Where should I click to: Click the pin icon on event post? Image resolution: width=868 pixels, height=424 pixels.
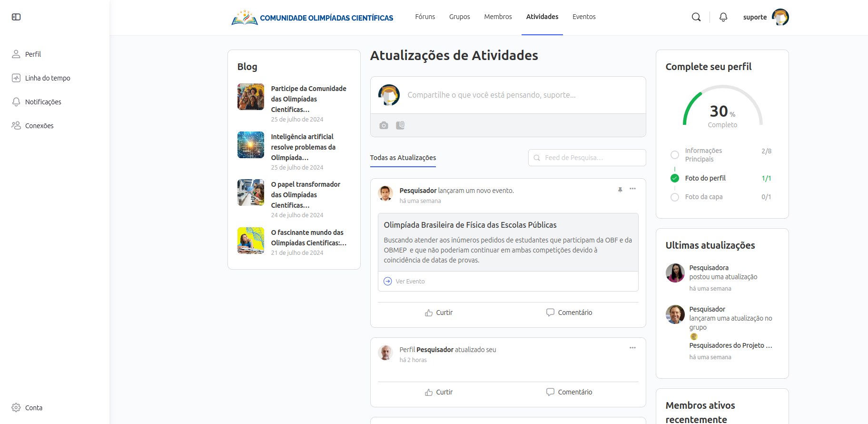click(x=620, y=190)
